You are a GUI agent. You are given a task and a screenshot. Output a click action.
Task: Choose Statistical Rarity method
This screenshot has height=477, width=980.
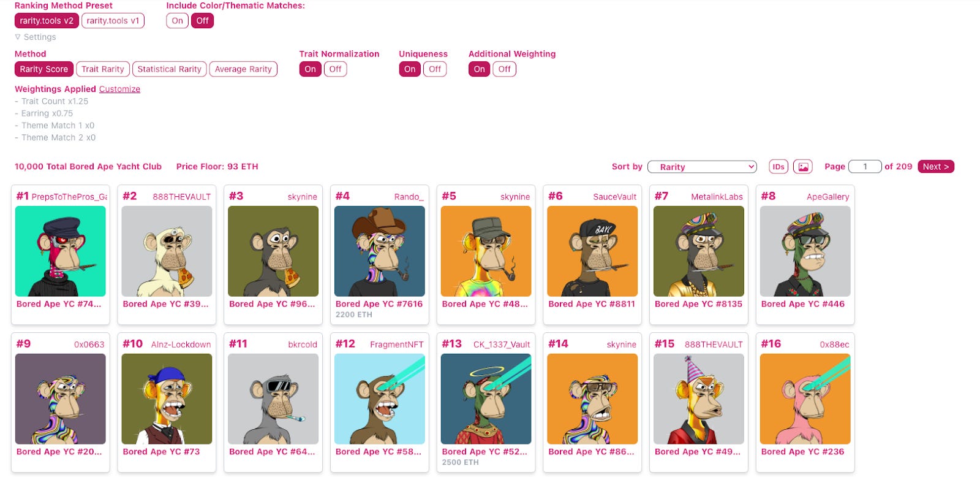click(169, 69)
